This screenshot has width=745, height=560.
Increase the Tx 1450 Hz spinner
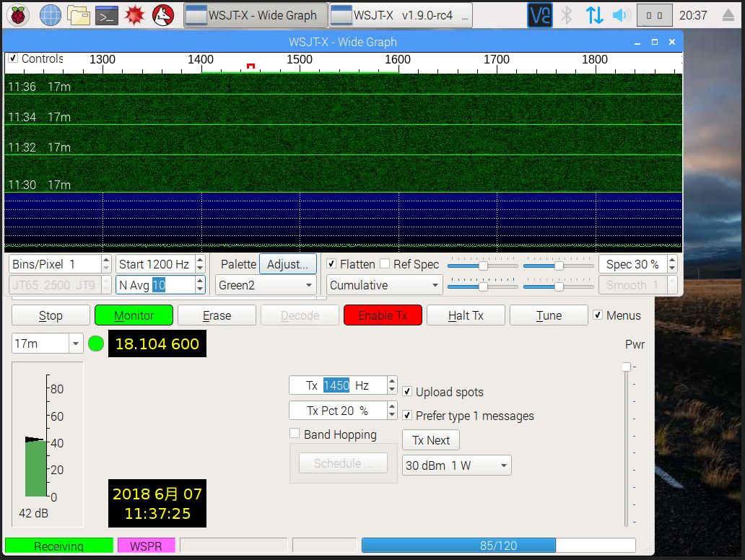(392, 380)
